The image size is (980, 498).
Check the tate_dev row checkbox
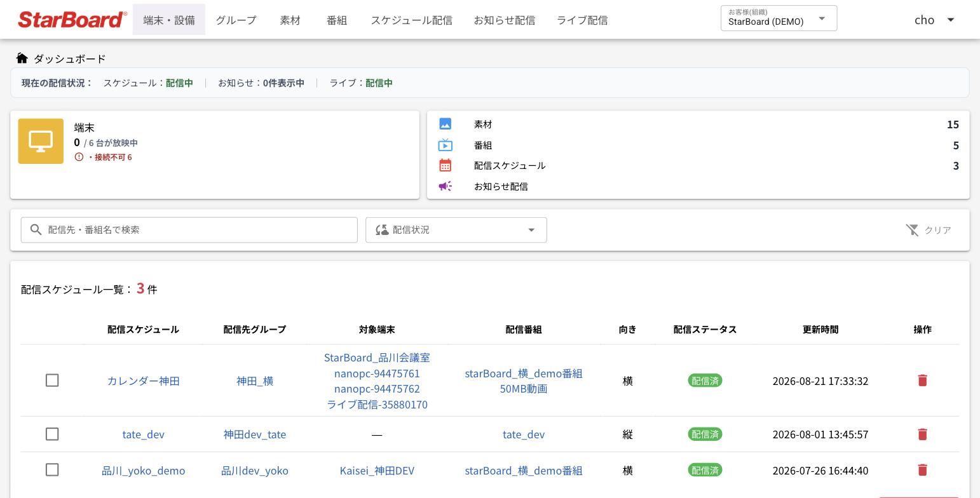[52, 434]
